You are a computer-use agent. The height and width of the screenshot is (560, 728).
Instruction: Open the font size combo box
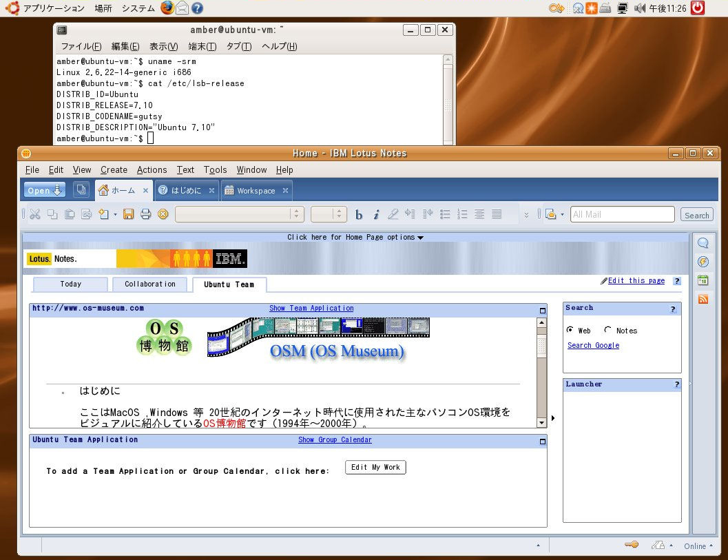pos(329,214)
